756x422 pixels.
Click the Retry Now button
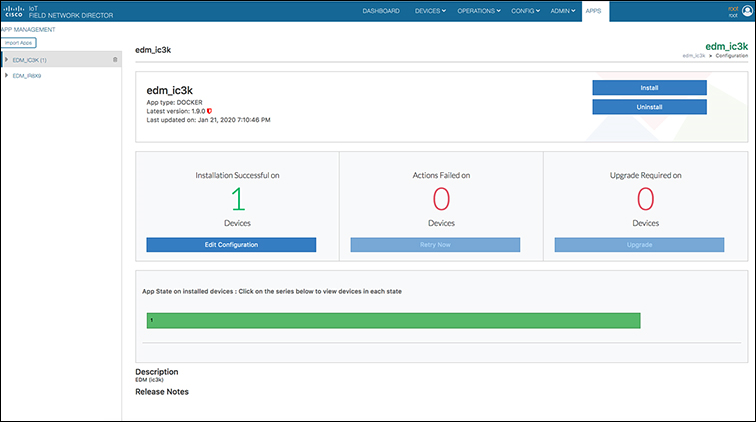435,245
